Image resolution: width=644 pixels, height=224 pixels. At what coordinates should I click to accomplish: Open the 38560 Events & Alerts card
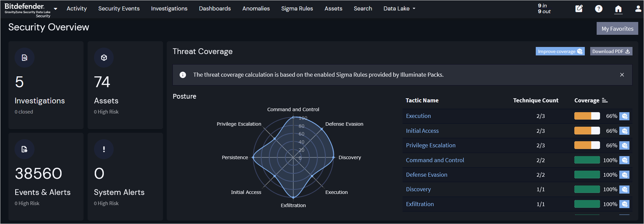(x=46, y=177)
